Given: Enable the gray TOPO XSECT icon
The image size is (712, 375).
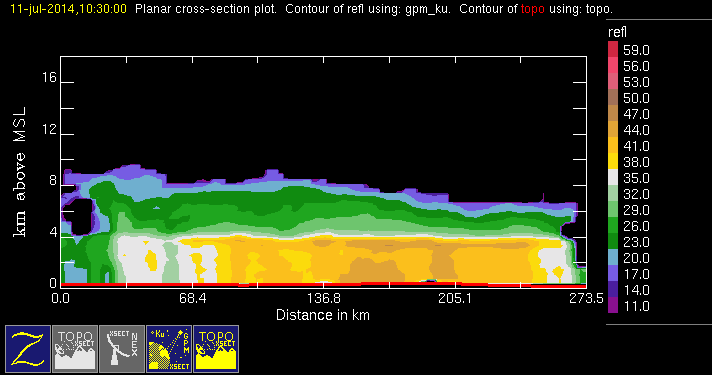Looking at the screenshot, I should coord(75,349).
